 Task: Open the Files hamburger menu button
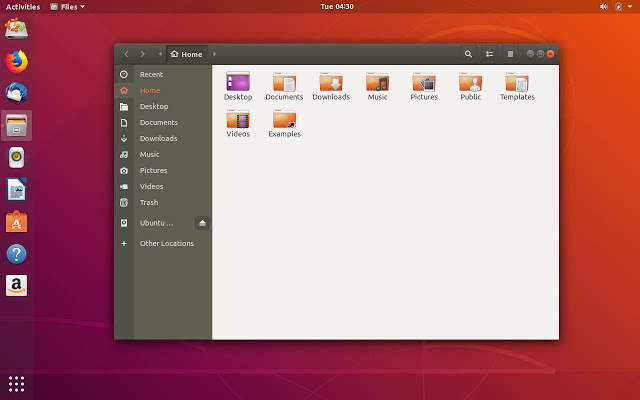coord(510,54)
